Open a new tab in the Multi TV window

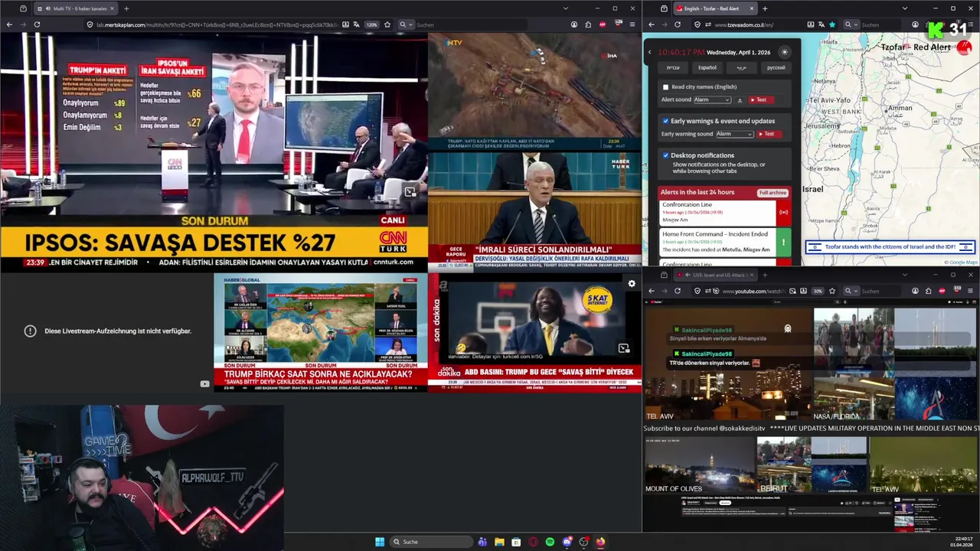126,8
